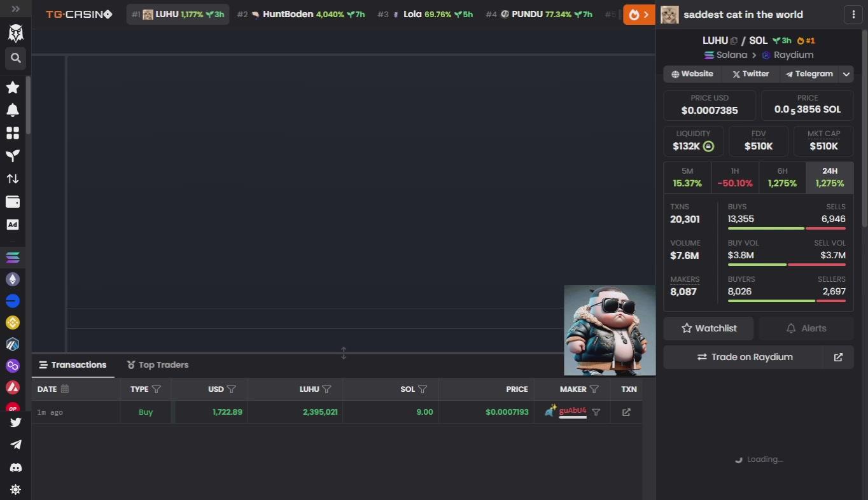Open #1 trending LUHU pair
The image size is (868, 500).
(178, 14)
